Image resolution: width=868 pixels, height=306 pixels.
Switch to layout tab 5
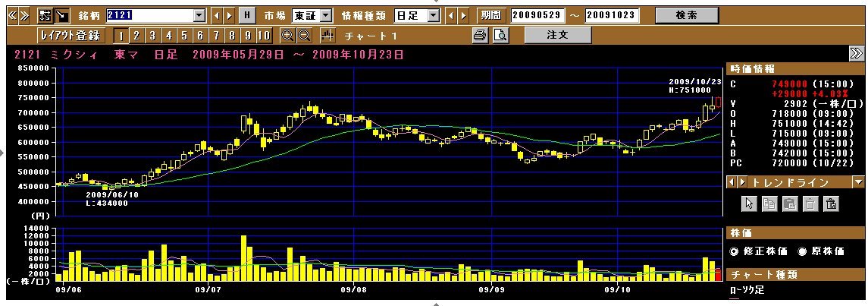coord(183,36)
